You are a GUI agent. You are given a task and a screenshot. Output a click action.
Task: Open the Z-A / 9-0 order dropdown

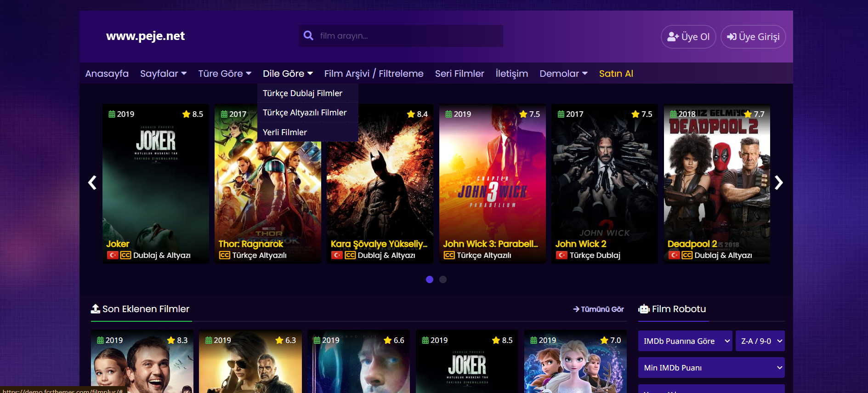[760, 341]
